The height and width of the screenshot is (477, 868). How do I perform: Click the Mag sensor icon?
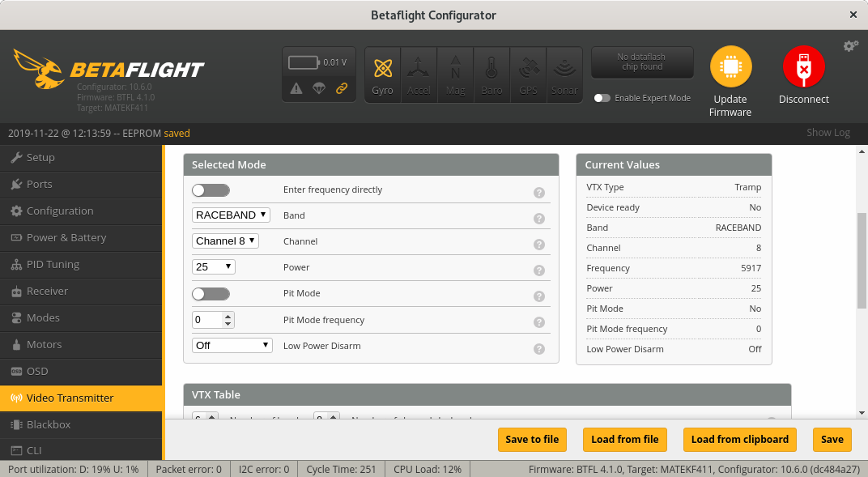[455, 75]
